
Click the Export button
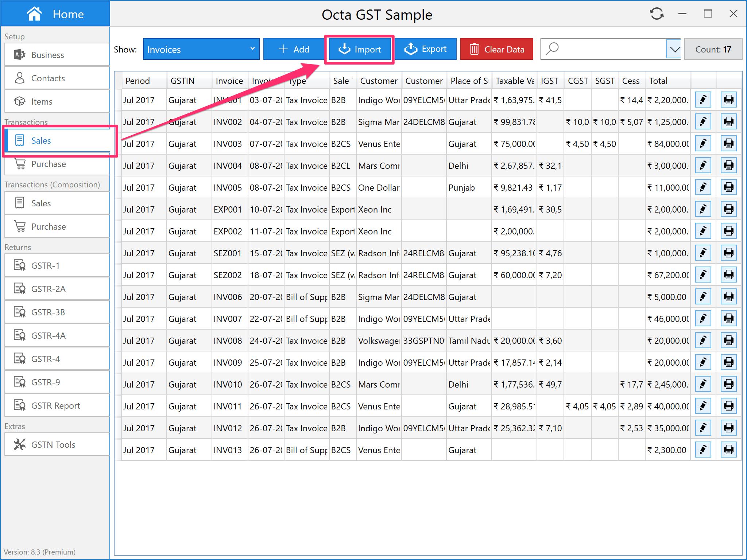click(x=425, y=49)
